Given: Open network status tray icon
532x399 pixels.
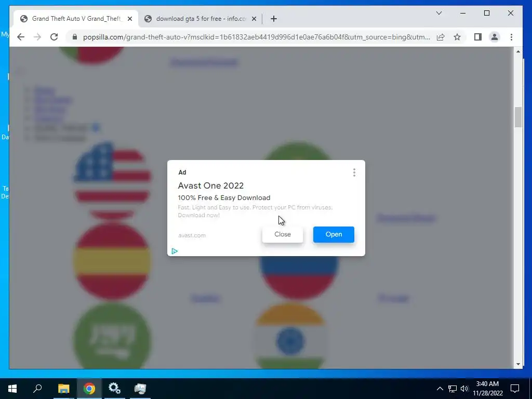Looking at the screenshot, I should [453, 389].
